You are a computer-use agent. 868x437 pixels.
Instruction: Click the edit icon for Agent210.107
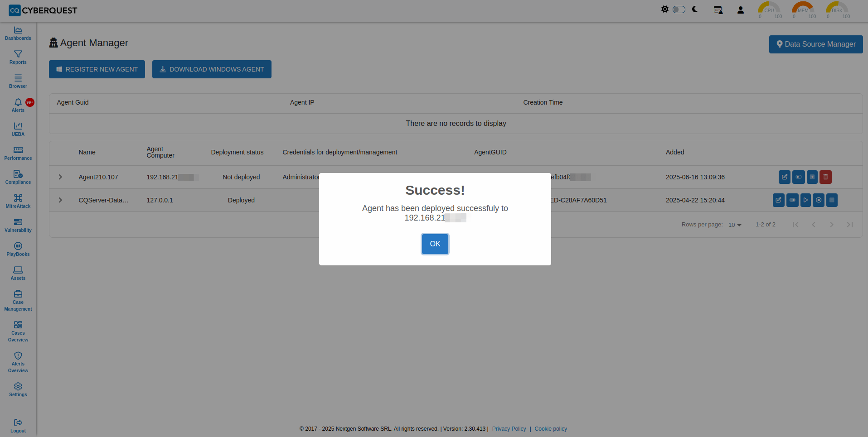(x=784, y=177)
